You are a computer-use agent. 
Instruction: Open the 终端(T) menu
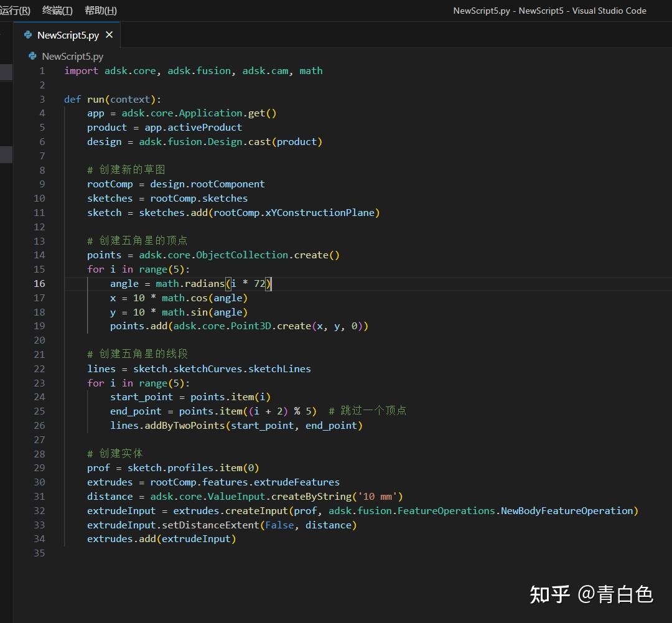click(57, 11)
